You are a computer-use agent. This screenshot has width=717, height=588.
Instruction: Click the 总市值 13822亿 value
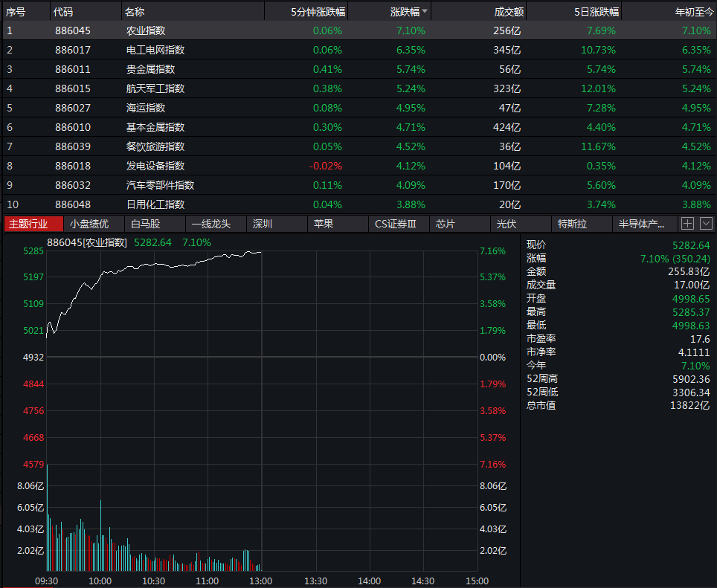(x=690, y=406)
